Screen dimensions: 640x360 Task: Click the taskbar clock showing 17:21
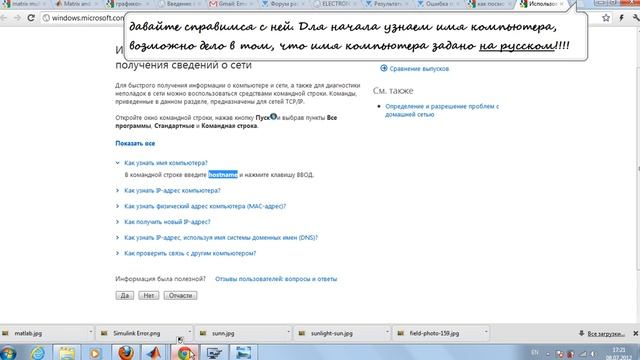pos(619,353)
